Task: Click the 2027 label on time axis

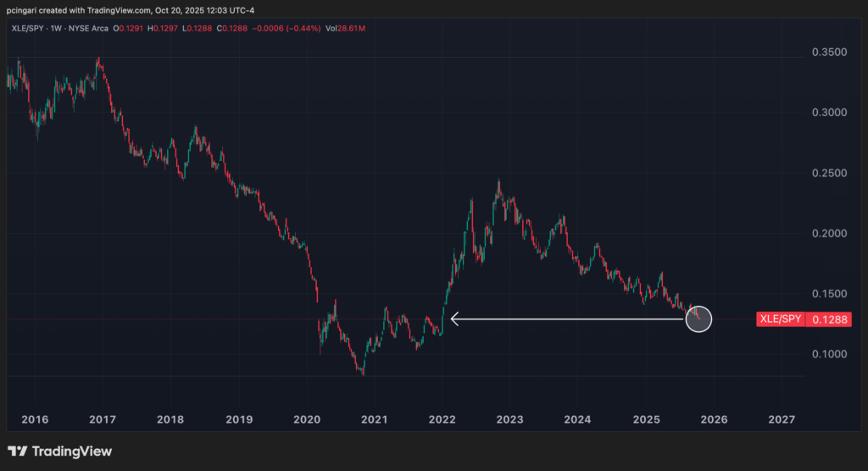Action: tap(781, 419)
